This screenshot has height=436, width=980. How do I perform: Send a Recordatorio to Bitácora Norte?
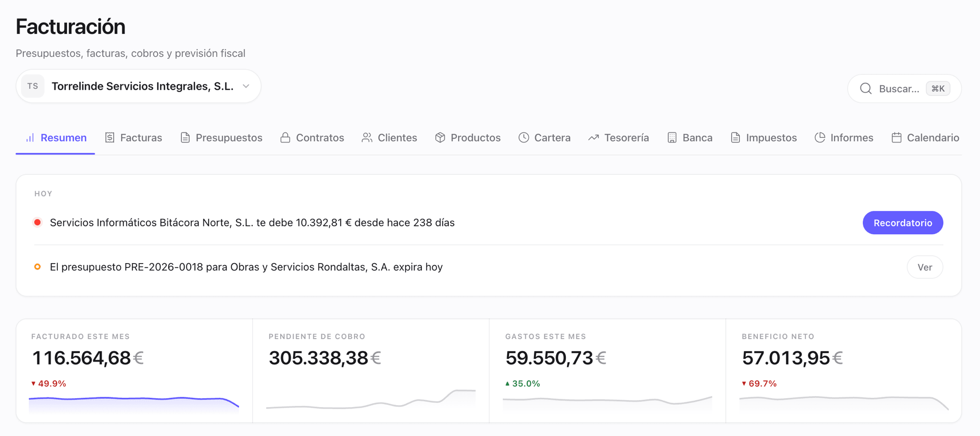point(903,223)
